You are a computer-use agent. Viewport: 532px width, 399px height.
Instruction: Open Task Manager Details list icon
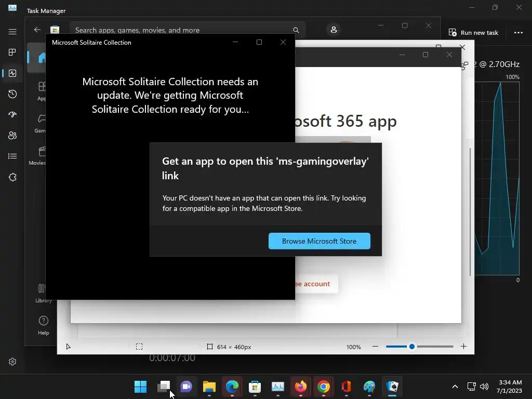tap(12, 156)
